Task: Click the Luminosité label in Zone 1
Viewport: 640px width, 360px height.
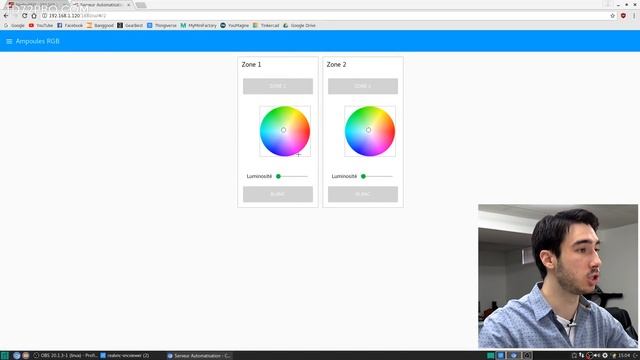Action: coord(259,176)
